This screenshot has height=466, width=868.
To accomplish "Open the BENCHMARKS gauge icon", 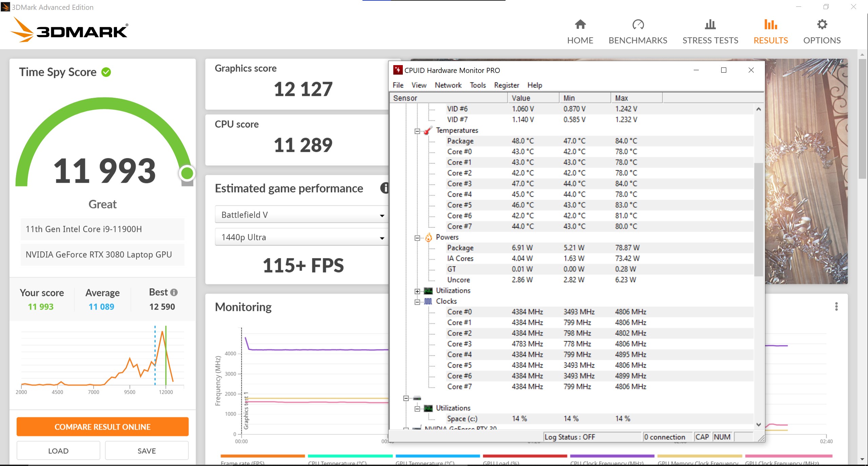I will pyautogui.click(x=638, y=24).
